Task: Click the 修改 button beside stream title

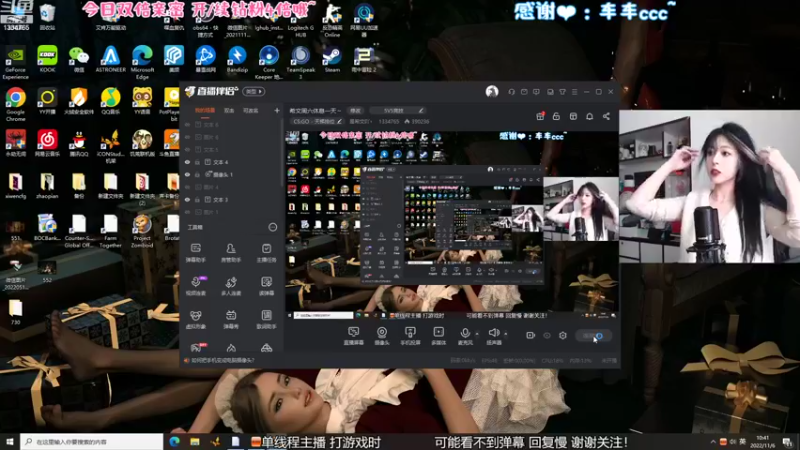Action: (x=355, y=110)
